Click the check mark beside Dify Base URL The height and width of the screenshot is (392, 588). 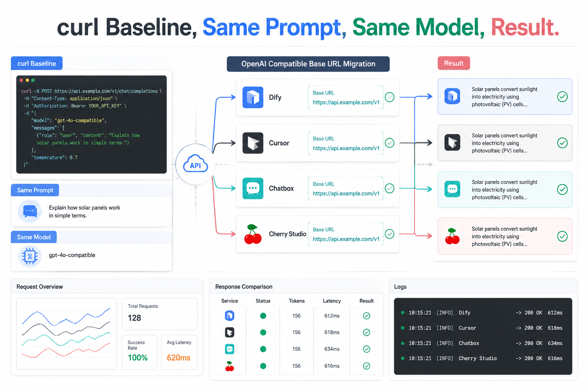pos(389,97)
